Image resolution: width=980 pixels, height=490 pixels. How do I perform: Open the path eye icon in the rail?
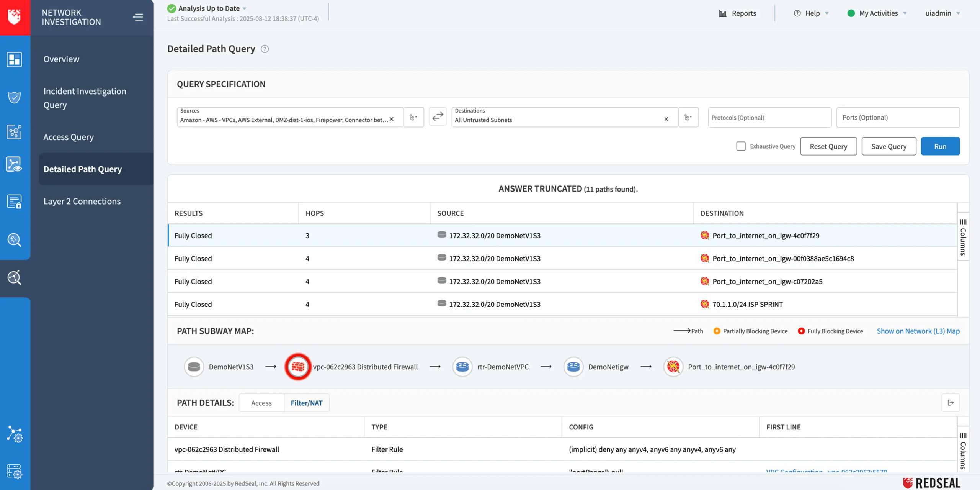(x=15, y=164)
